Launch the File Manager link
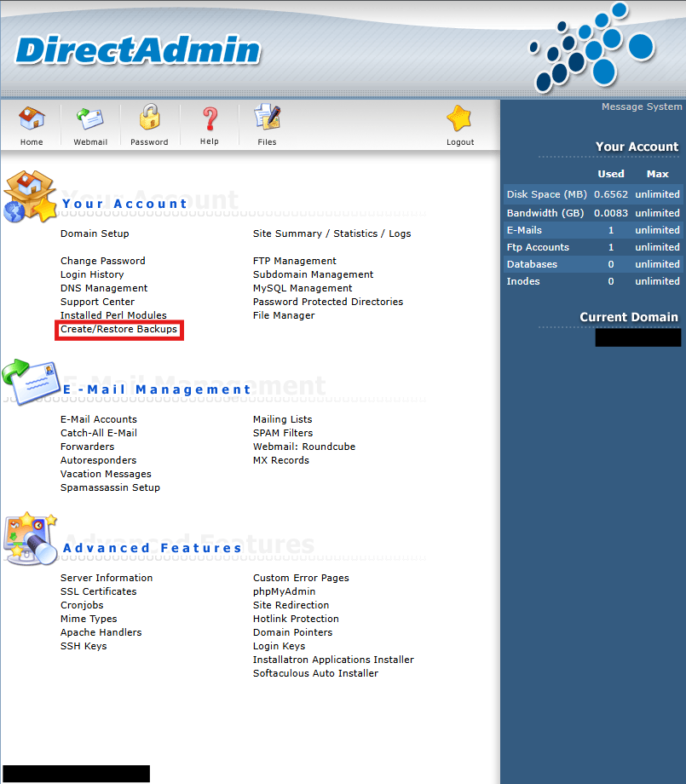The image size is (686, 784). (284, 315)
